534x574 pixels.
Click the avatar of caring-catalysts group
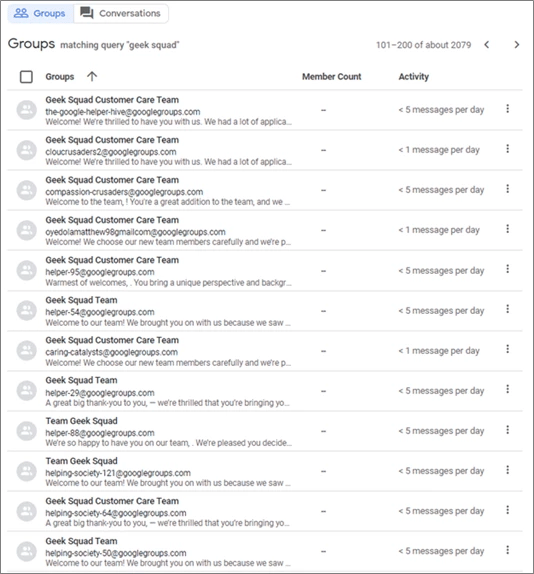coord(26,350)
